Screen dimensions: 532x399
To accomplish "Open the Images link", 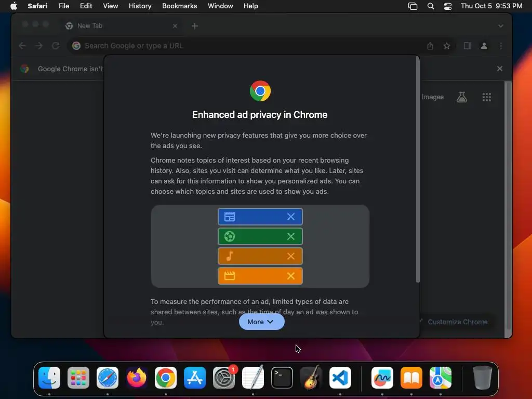I will tap(433, 97).
